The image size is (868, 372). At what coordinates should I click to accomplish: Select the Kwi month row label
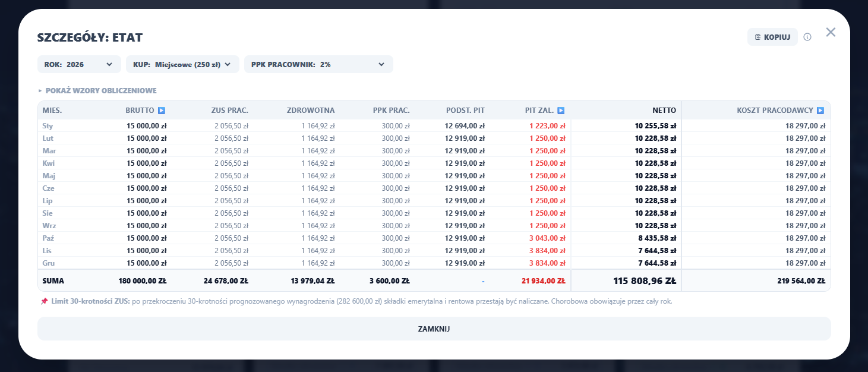click(49, 163)
